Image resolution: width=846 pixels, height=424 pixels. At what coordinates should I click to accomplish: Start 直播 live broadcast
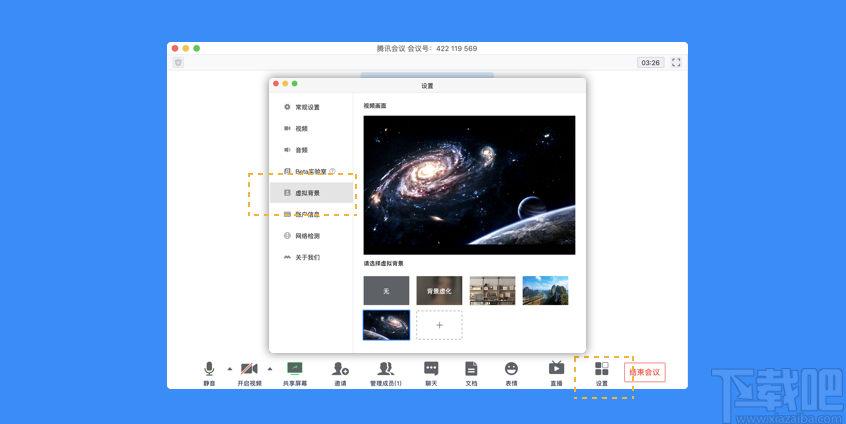(x=556, y=373)
